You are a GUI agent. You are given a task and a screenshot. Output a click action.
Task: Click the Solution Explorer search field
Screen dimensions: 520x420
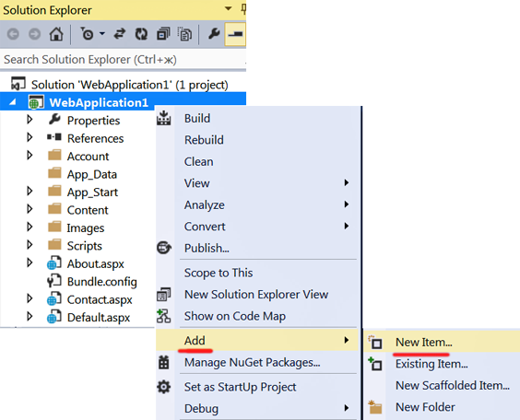123,60
